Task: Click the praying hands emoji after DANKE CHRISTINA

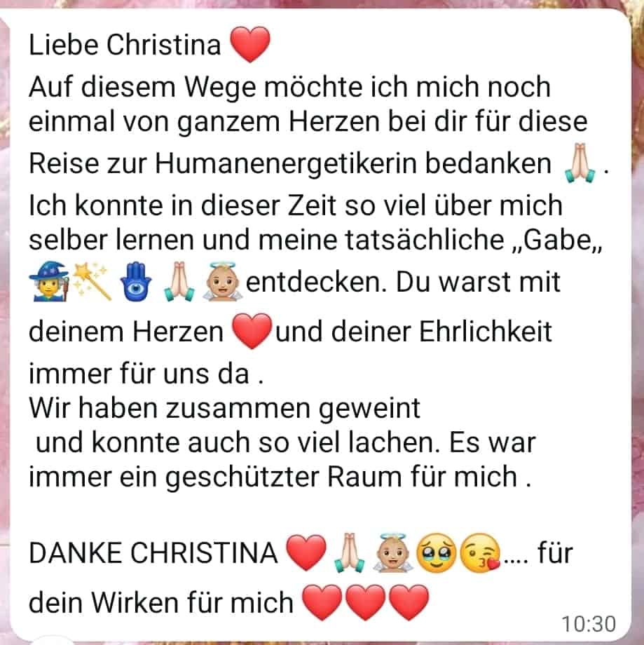Action: [350, 552]
